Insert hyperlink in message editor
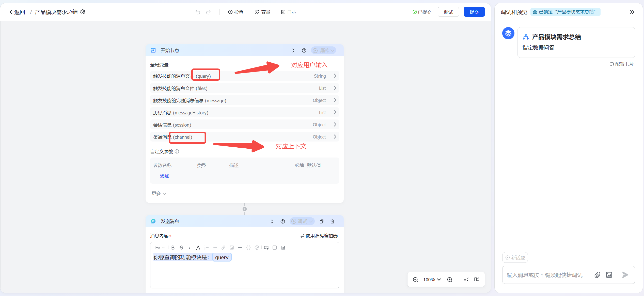Screen dimensions: 644x296 [x=223, y=248]
